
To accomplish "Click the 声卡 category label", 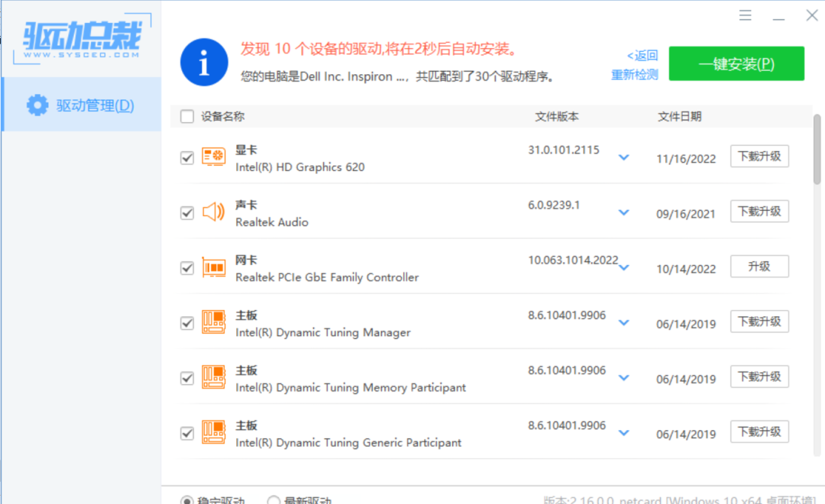I will click(246, 205).
